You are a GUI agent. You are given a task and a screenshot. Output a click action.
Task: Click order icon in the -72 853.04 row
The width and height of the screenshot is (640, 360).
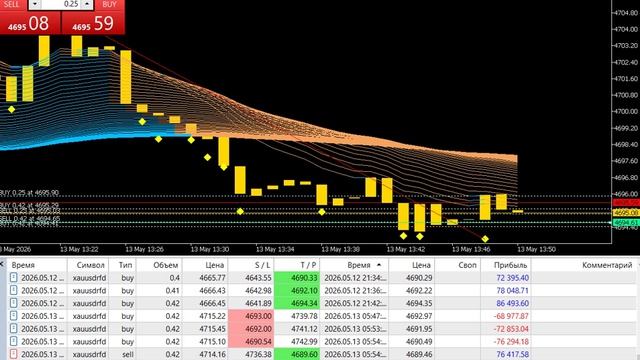tap(13, 329)
